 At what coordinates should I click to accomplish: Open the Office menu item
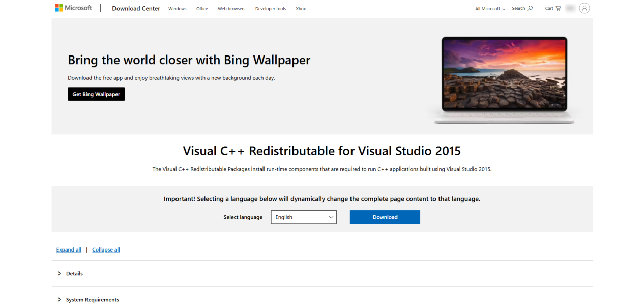[x=202, y=9]
